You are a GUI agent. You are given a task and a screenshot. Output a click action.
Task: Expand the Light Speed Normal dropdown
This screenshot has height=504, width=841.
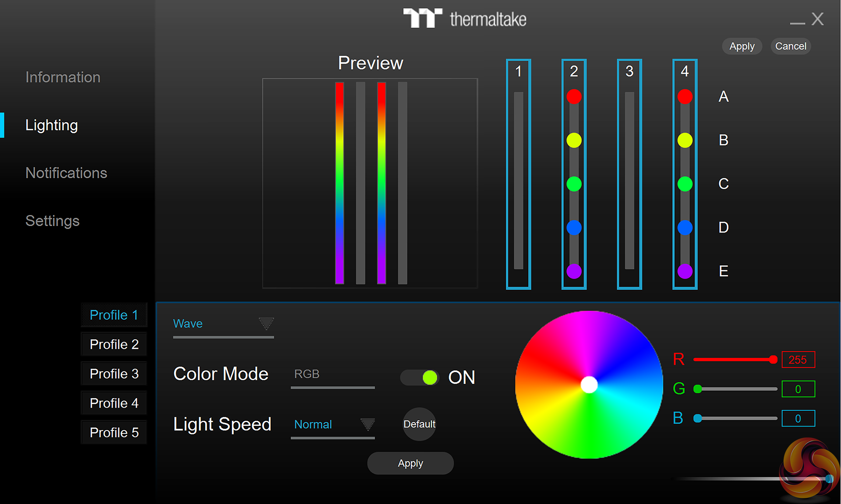333,424
